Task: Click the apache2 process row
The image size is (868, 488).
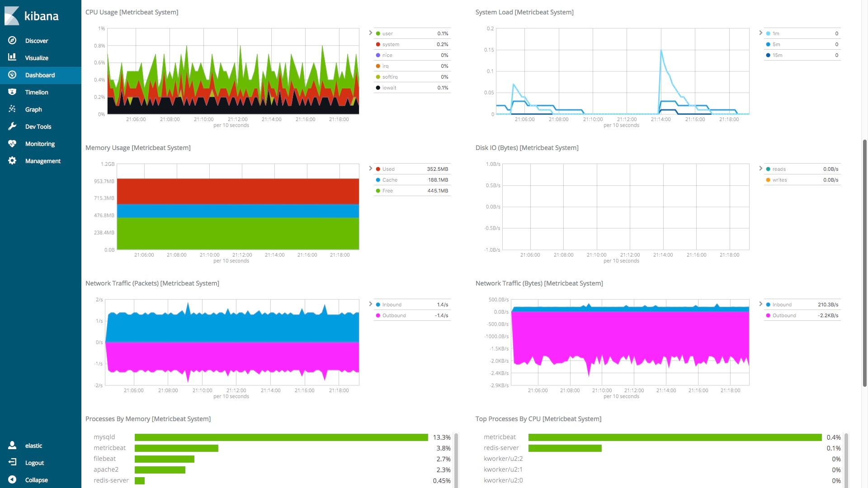Action: pyautogui.click(x=272, y=470)
